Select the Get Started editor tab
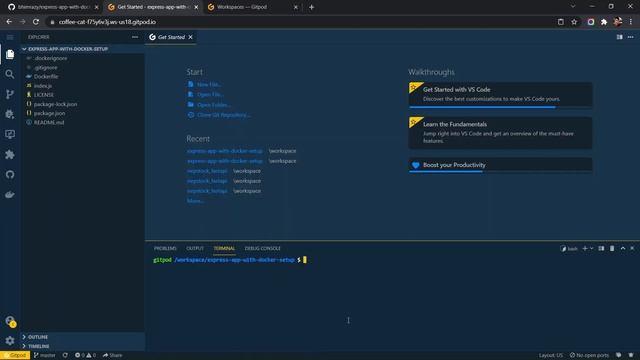 (171, 37)
